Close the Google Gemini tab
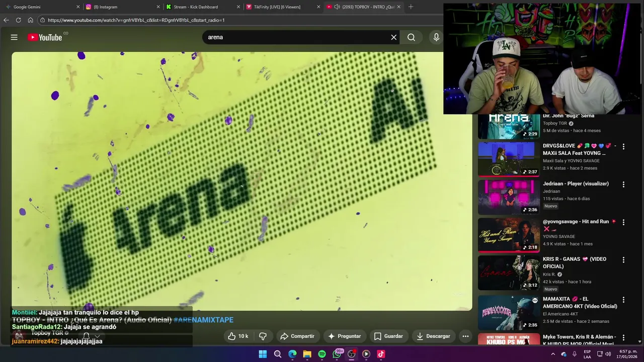The height and width of the screenshot is (362, 644). coord(78,7)
